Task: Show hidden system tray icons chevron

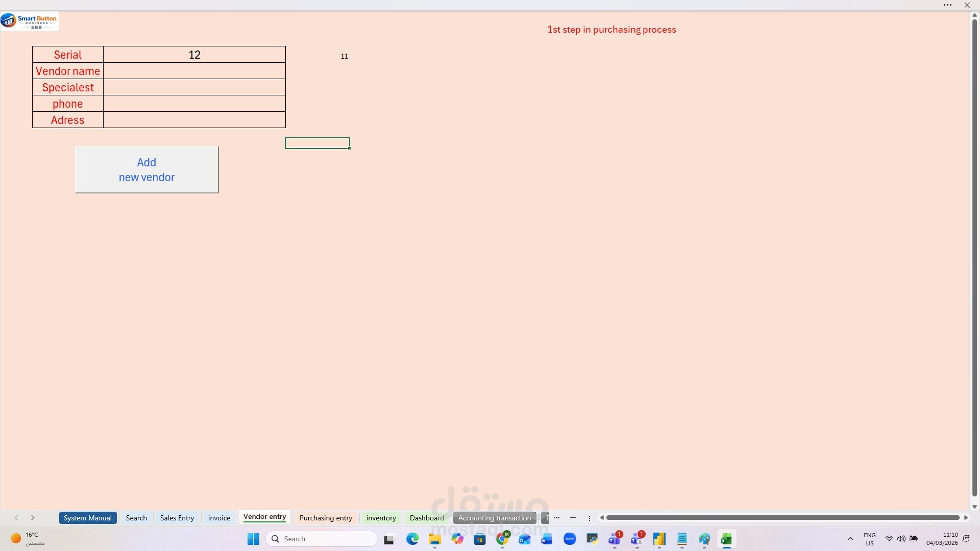Action: tap(850, 539)
